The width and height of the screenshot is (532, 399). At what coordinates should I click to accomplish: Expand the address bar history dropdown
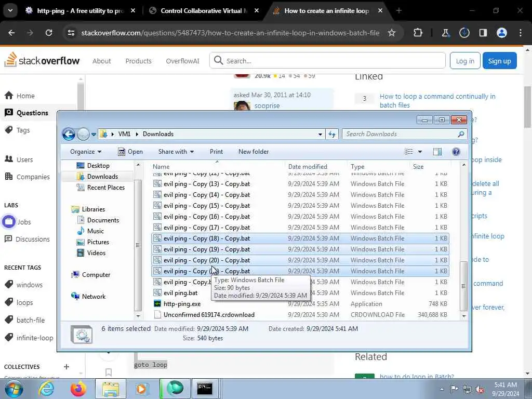click(x=320, y=134)
